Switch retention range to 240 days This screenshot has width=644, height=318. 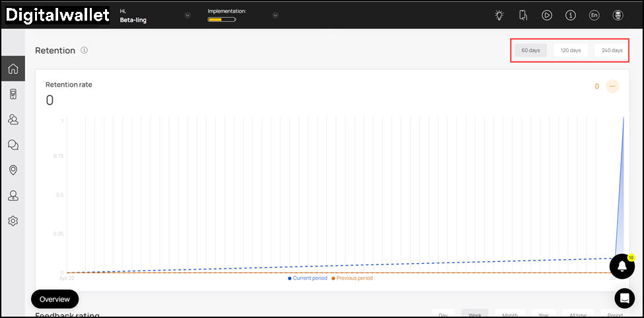coord(612,50)
